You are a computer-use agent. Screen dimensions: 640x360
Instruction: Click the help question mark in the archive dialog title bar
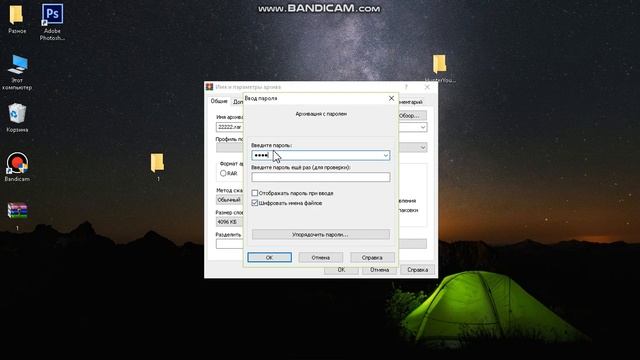pyautogui.click(x=406, y=87)
